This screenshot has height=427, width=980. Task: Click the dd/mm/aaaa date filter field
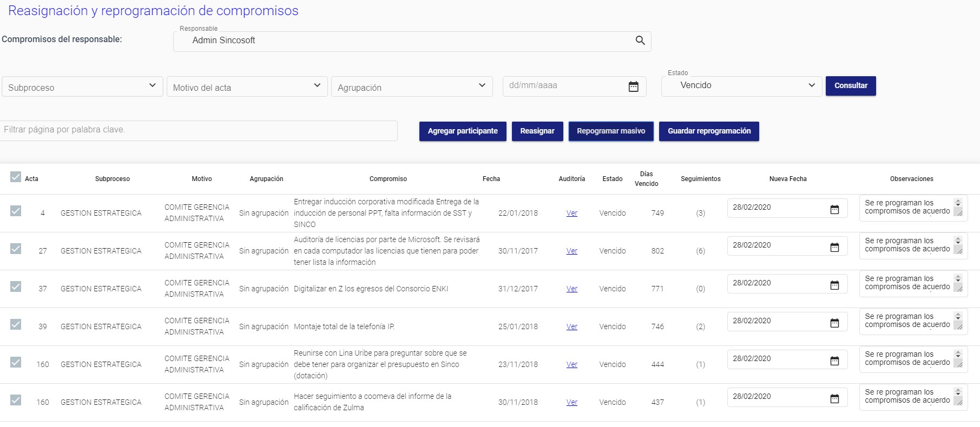point(574,86)
